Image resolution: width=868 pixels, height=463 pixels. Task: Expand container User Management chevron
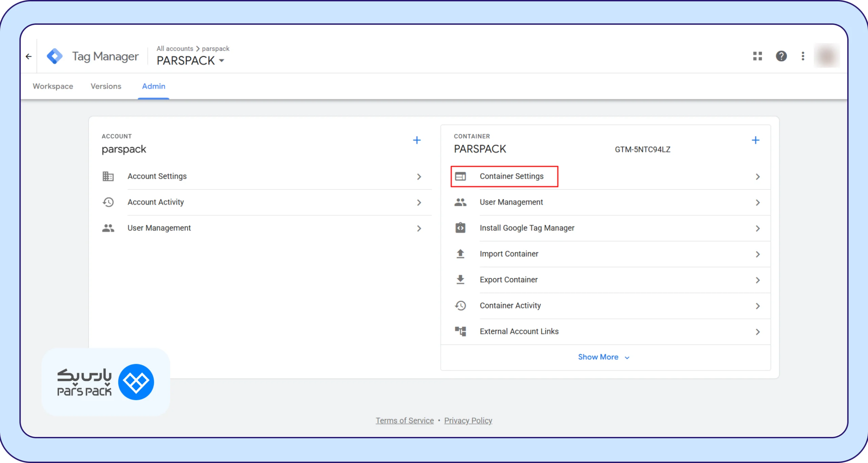[x=758, y=203]
